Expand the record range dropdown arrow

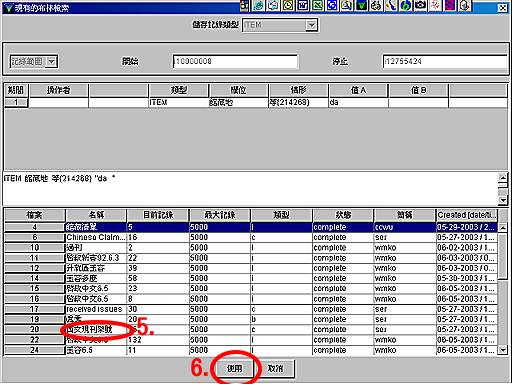[x=52, y=61]
